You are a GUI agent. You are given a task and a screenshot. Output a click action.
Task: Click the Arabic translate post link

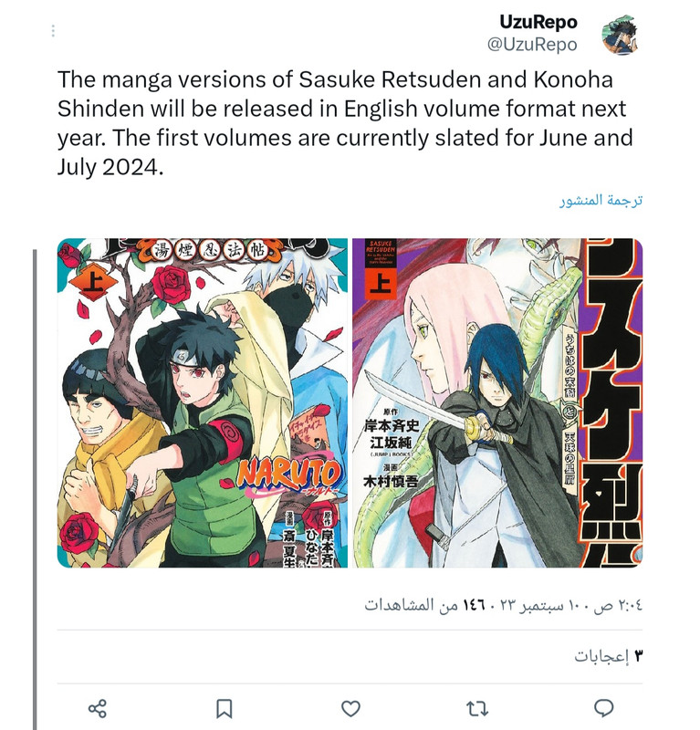coord(601,200)
